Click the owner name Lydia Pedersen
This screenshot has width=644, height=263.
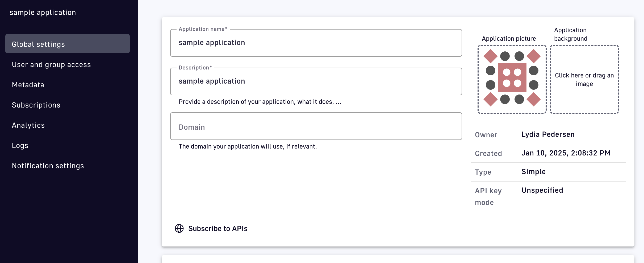point(548,134)
